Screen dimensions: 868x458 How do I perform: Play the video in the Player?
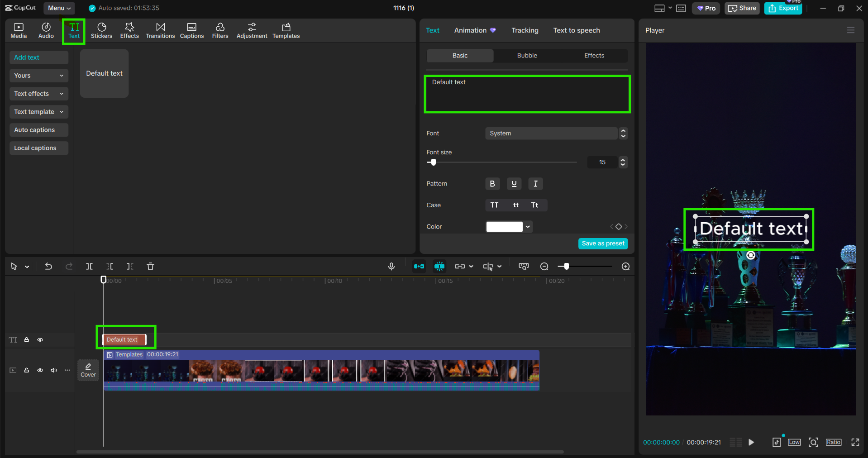751,442
